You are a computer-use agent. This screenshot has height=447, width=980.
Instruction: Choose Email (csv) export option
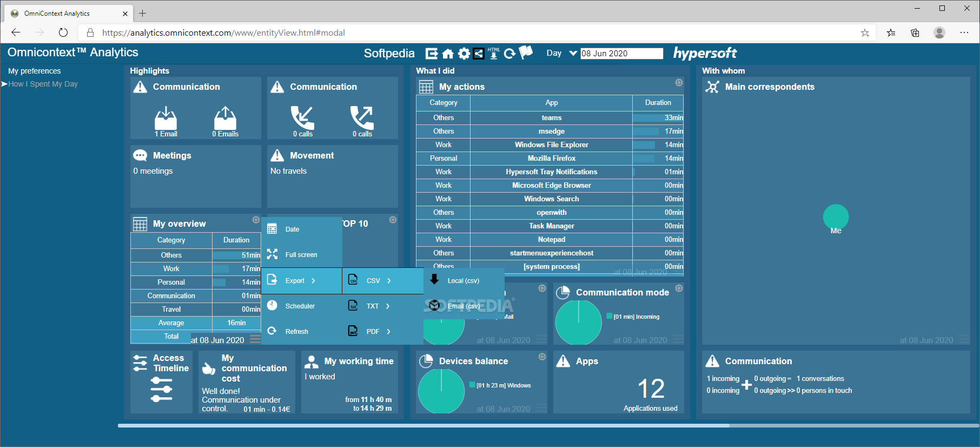click(464, 306)
